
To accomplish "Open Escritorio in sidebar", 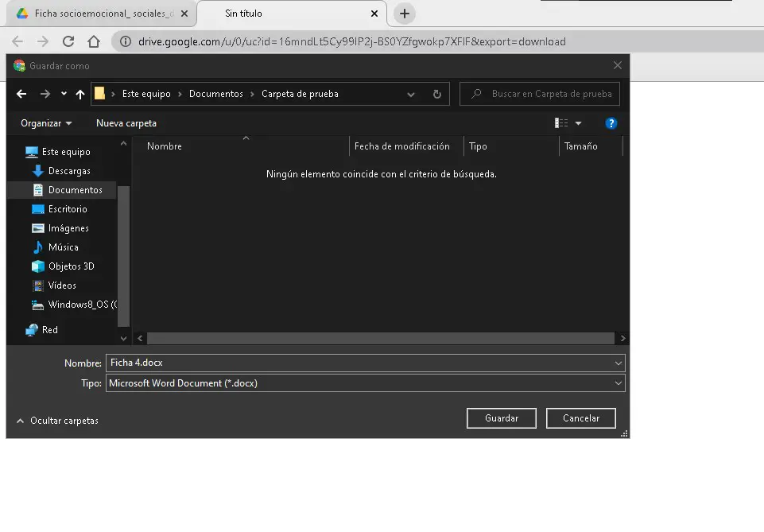I will click(60, 209).
